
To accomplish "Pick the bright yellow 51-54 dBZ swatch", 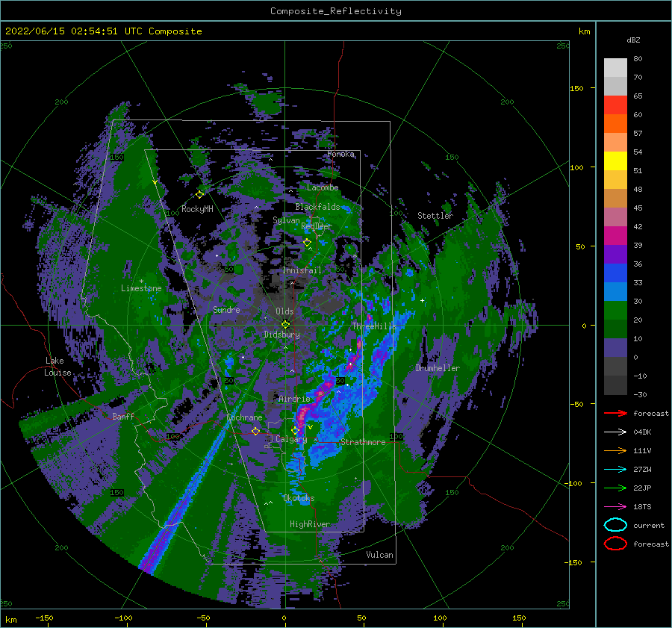I will pyautogui.click(x=615, y=161).
